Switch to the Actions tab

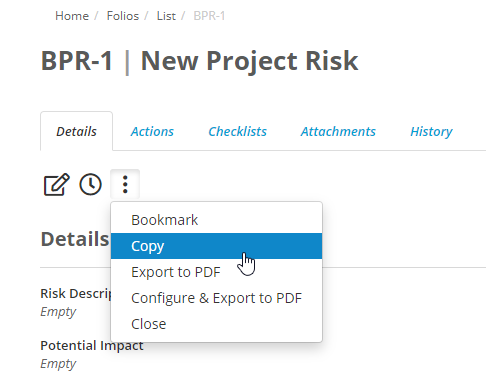point(152,131)
